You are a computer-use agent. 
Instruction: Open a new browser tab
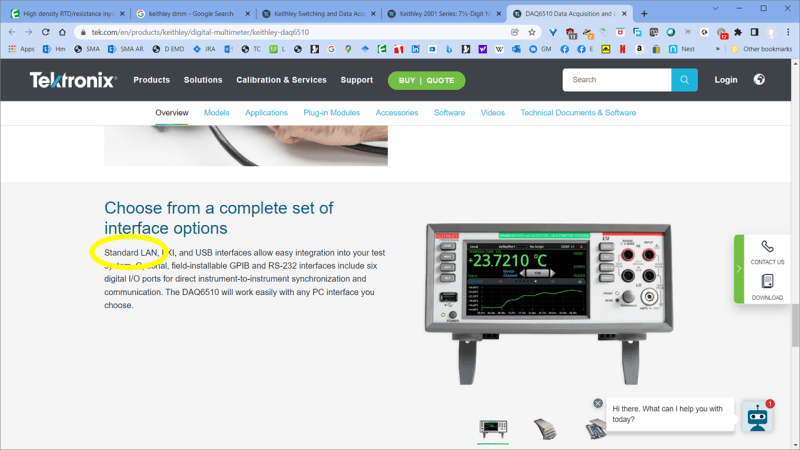point(644,14)
